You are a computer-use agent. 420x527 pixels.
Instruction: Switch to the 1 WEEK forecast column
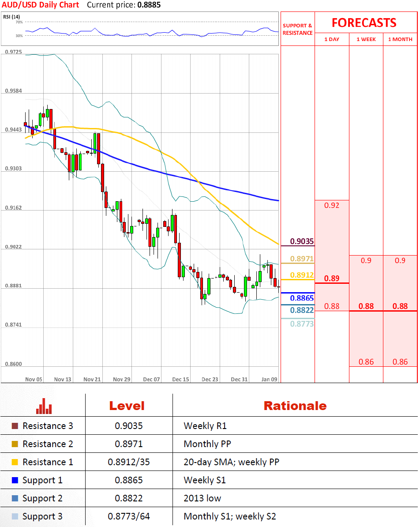[x=366, y=39]
